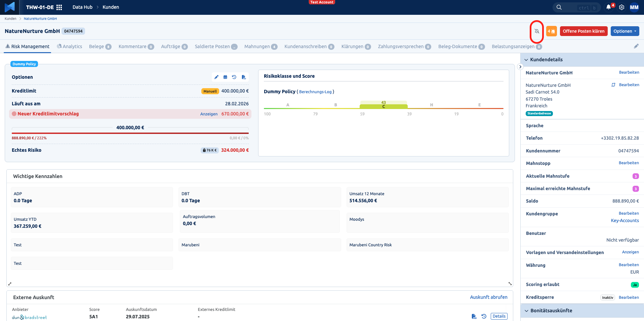The image size is (644, 321).
Task: Click Bearbeiten next to Kreditsperre
Action: (x=629, y=297)
